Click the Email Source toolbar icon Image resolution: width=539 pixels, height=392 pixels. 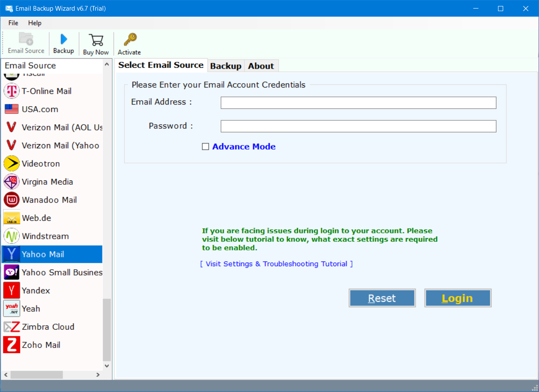pos(26,39)
